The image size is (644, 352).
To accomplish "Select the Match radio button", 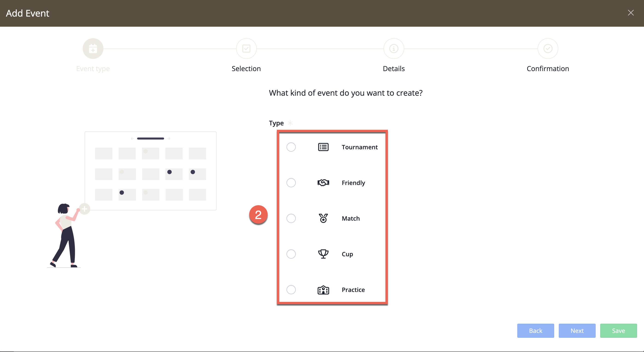I will point(291,218).
